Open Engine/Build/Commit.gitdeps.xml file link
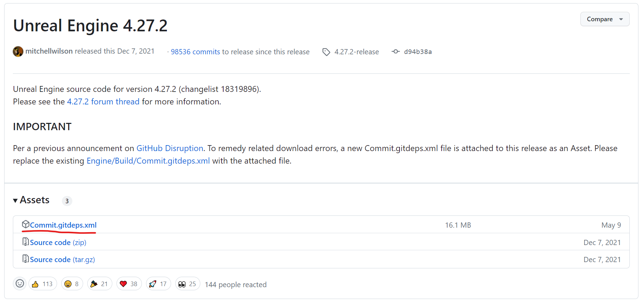Image resolution: width=644 pixels, height=307 pixels. pyautogui.click(x=148, y=161)
